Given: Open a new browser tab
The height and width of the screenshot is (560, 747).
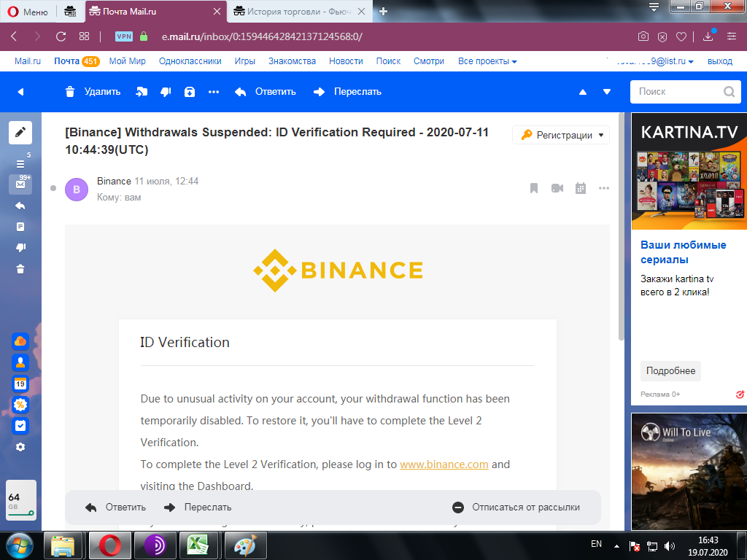Looking at the screenshot, I should (x=383, y=12).
